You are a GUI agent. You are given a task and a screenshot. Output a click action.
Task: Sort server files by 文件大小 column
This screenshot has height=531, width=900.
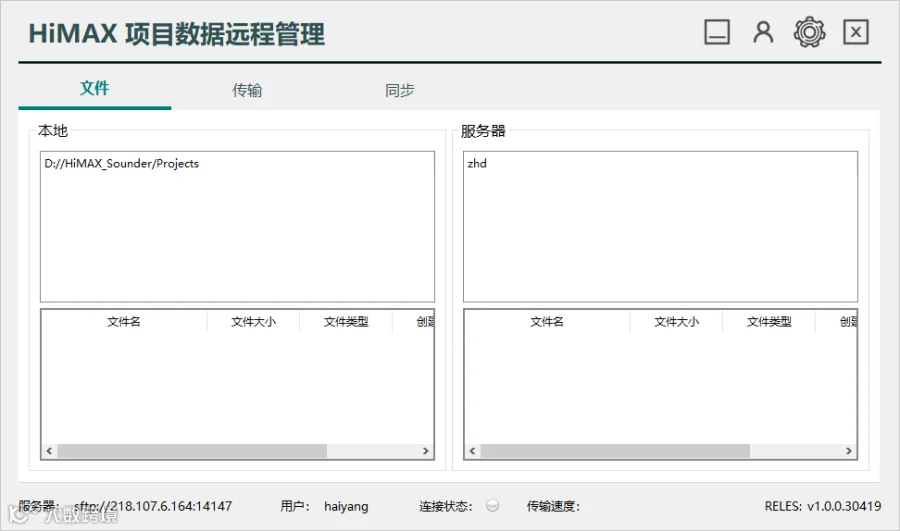(x=676, y=322)
